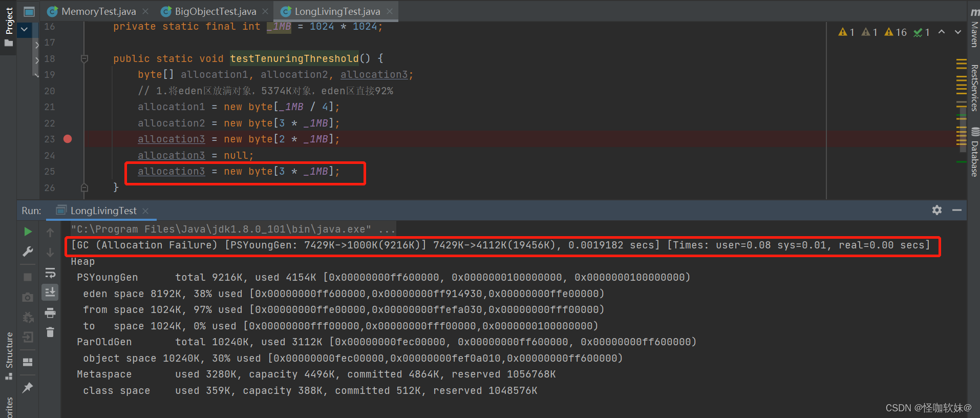Viewport: 980px width, 418px height.
Task: Go to next highlighted error arrow
Action: point(958,32)
